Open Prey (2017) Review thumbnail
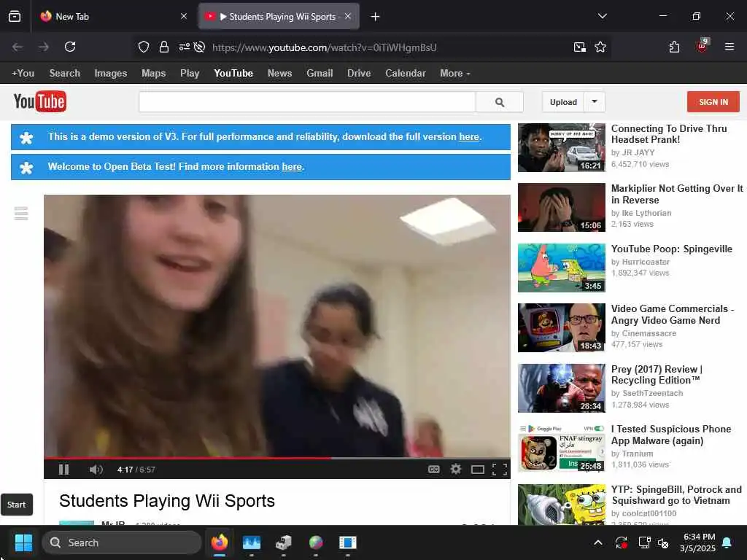The width and height of the screenshot is (747, 560). pyautogui.click(x=562, y=388)
